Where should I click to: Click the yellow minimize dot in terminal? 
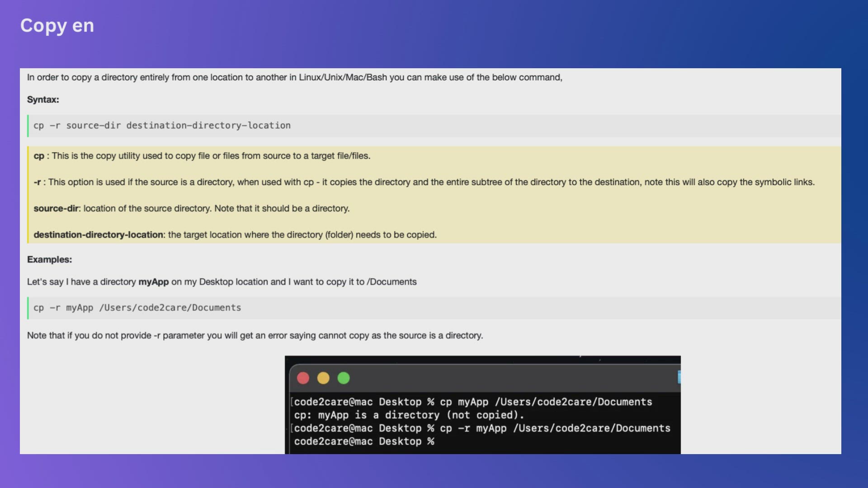323,378
